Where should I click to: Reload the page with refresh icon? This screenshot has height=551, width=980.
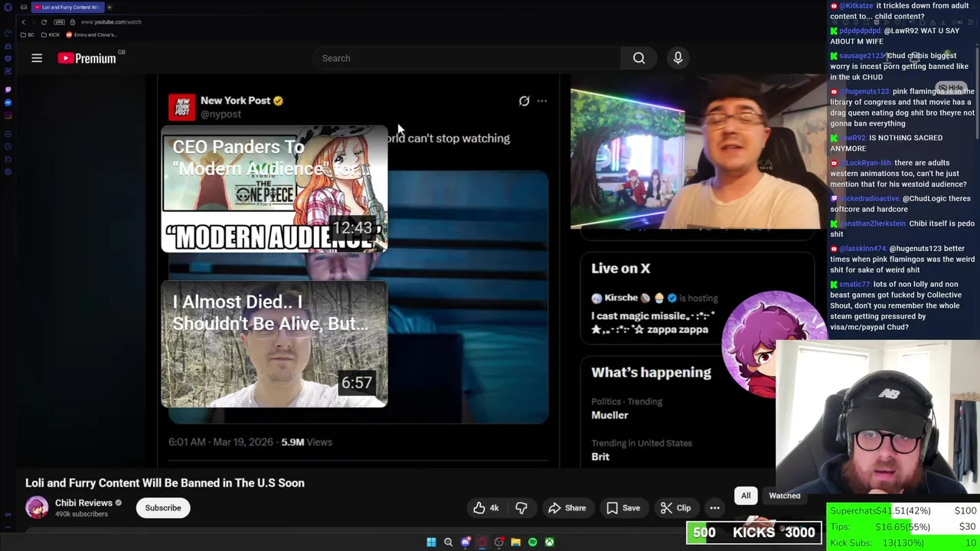[x=44, y=22]
